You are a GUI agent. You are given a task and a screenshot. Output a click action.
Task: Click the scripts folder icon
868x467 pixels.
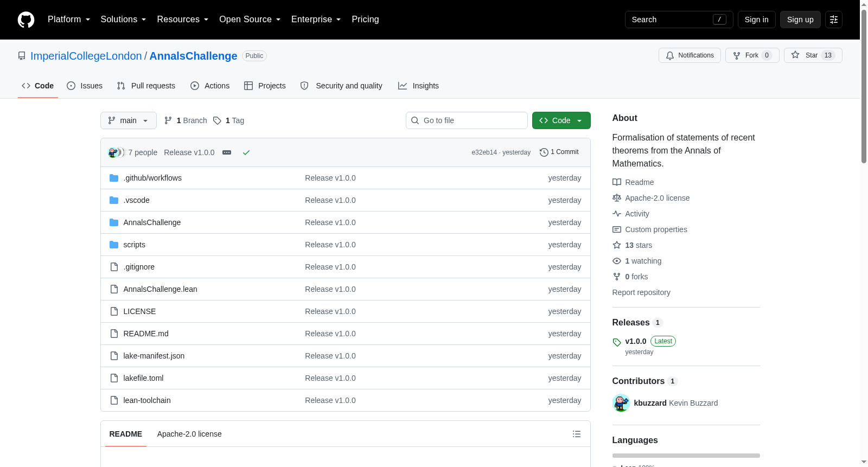114,245
